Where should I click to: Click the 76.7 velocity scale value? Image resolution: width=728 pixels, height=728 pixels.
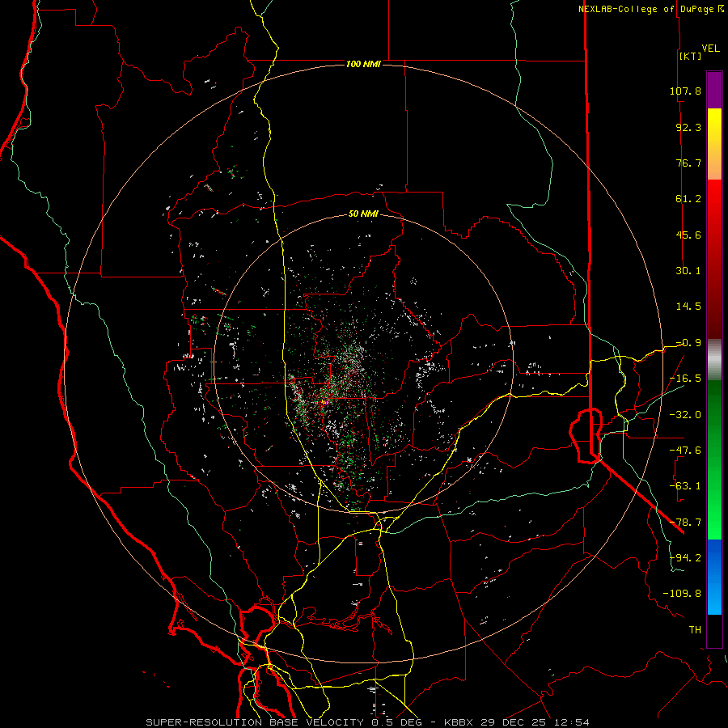tap(688, 163)
